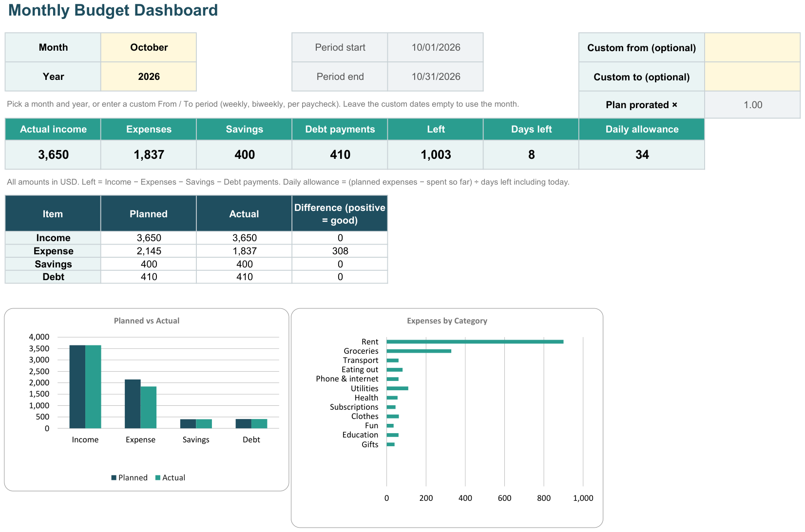805x532 pixels.
Task: Click the empty Custom from (optional) field
Action: pos(752,47)
